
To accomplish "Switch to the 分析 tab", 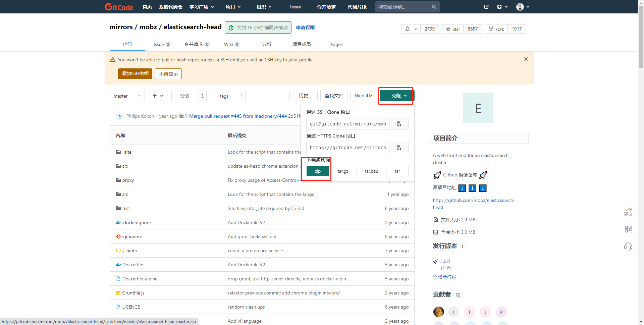I will click(x=267, y=44).
